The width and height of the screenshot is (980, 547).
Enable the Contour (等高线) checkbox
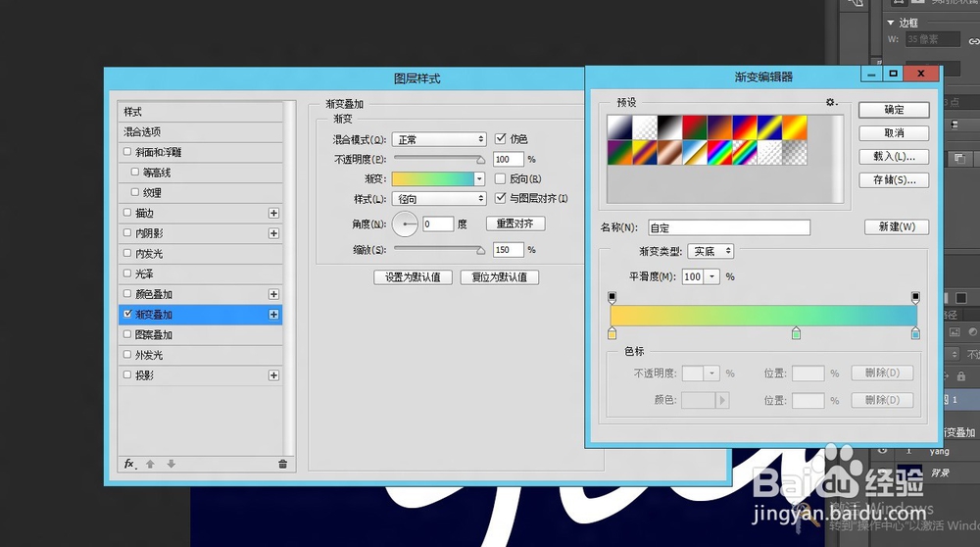click(135, 172)
